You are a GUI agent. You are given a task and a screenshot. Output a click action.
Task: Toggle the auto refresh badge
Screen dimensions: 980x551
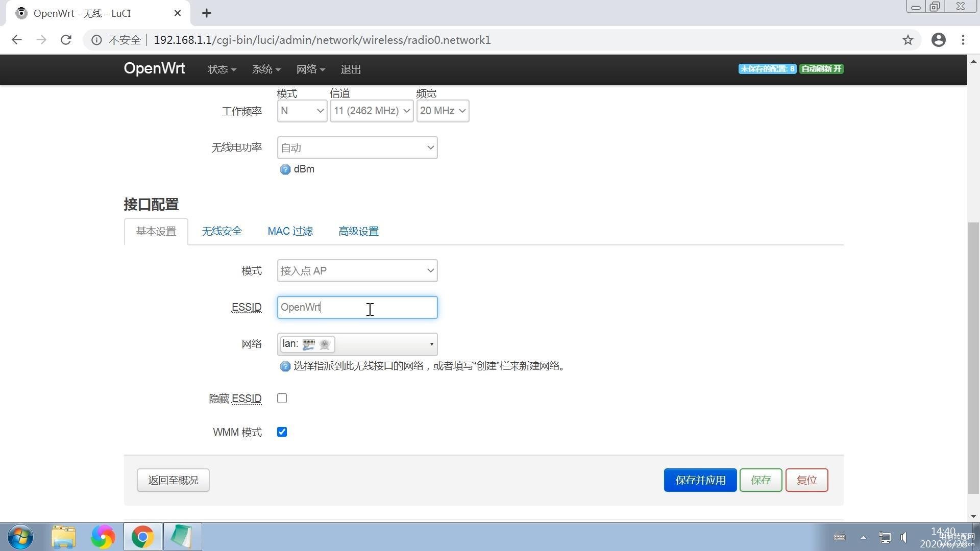click(x=821, y=69)
